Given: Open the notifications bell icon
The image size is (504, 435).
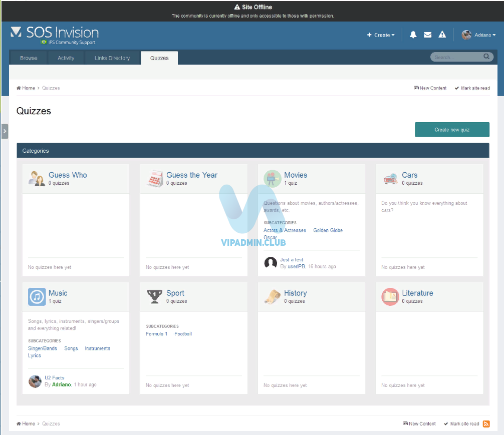Looking at the screenshot, I should click(413, 35).
